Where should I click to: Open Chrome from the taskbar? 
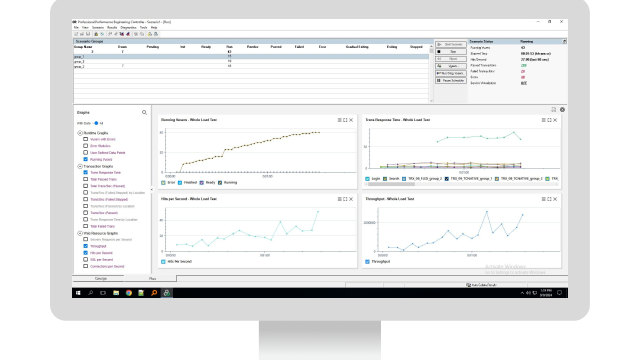coord(129,293)
